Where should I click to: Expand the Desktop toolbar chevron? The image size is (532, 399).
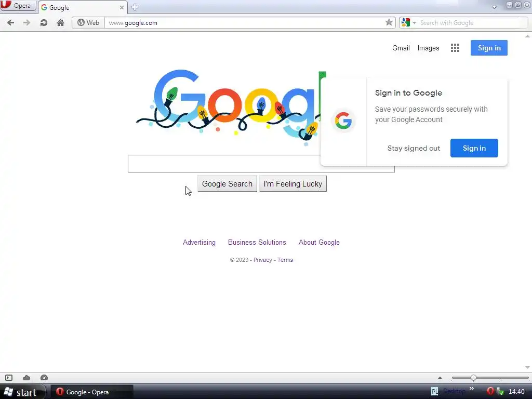[x=471, y=389]
